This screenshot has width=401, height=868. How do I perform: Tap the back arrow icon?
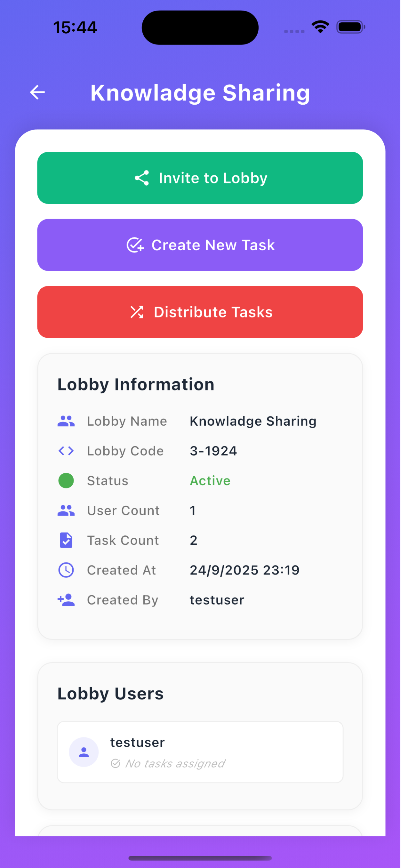click(37, 92)
